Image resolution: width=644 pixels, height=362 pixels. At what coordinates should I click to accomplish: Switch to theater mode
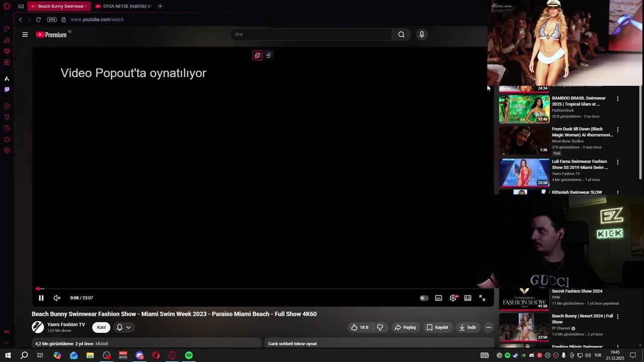tap(467, 298)
